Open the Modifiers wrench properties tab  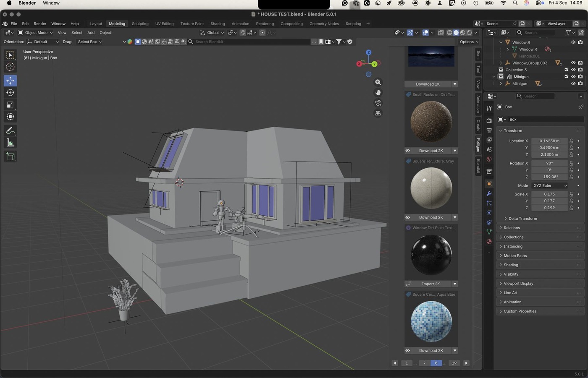(489, 194)
